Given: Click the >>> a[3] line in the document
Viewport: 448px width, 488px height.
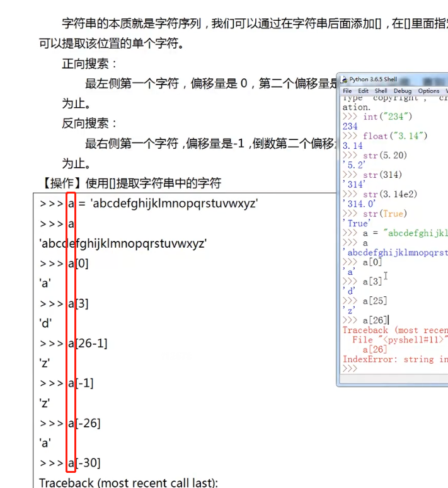Looking at the screenshot, I should (x=64, y=303).
